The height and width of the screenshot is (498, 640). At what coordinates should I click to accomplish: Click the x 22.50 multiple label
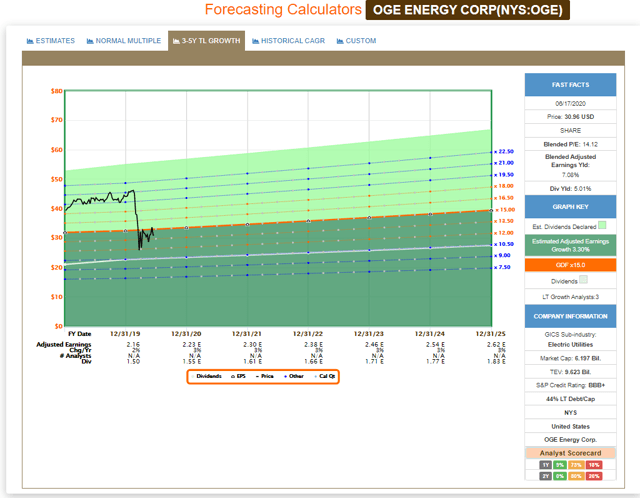pyautogui.click(x=504, y=151)
